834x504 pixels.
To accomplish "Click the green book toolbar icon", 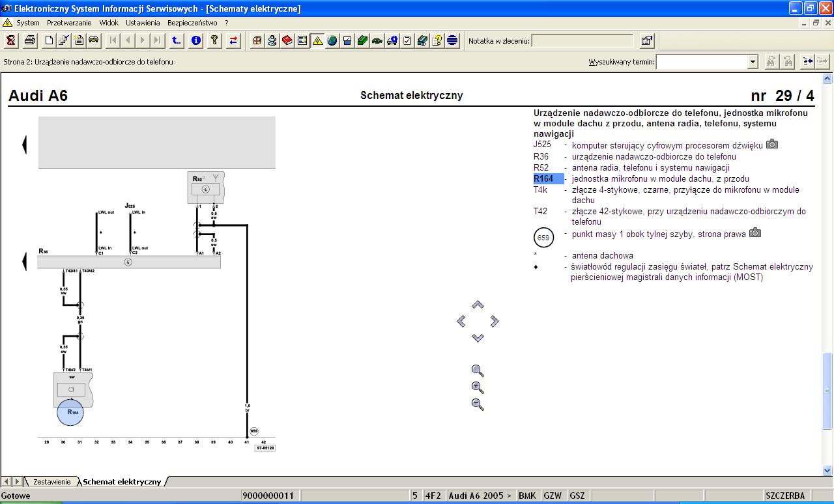I will click(362, 40).
